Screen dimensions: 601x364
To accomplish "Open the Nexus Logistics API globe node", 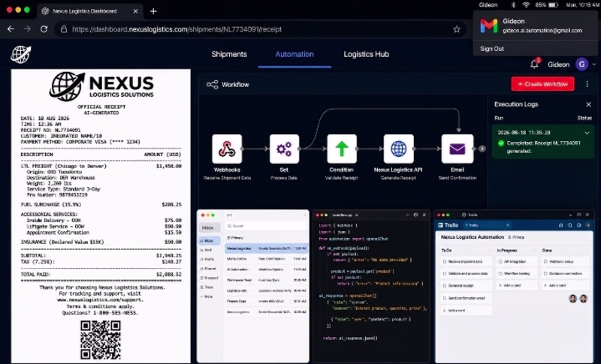I will (399, 149).
